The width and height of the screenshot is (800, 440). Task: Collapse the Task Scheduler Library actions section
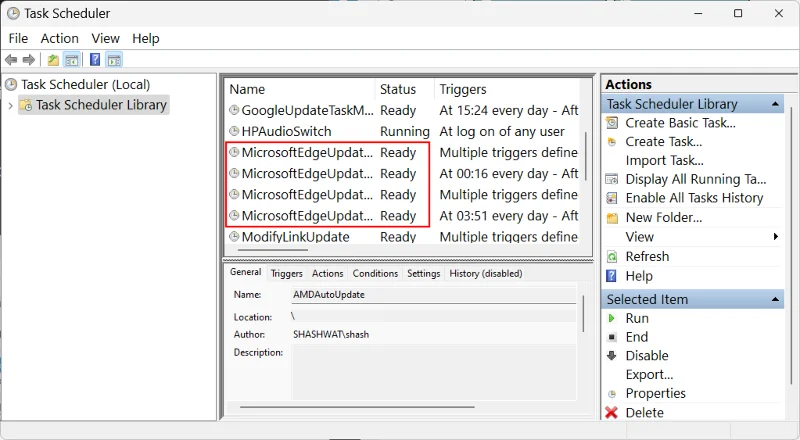[x=775, y=104]
